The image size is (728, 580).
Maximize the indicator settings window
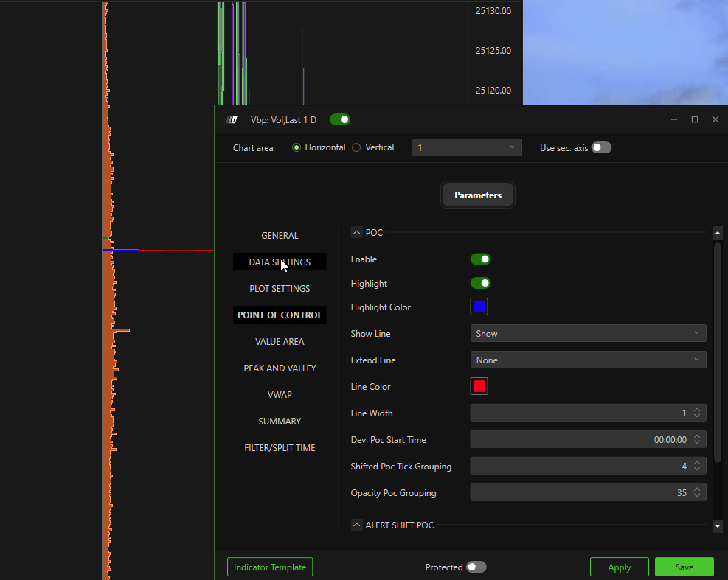pos(695,119)
